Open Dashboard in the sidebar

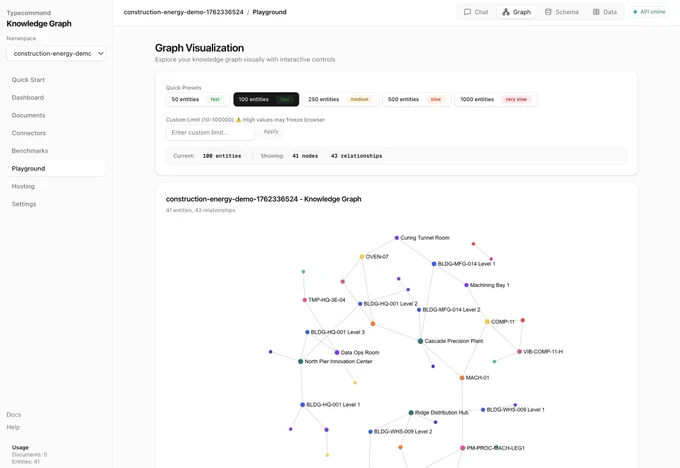pyautogui.click(x=28, y=98)
